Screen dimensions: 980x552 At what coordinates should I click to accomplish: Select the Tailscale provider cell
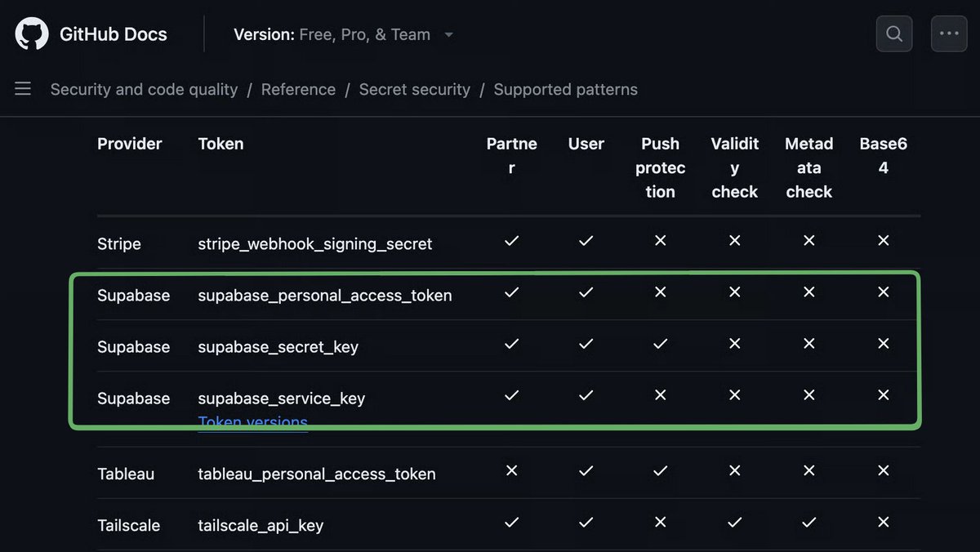click(129, 525)
